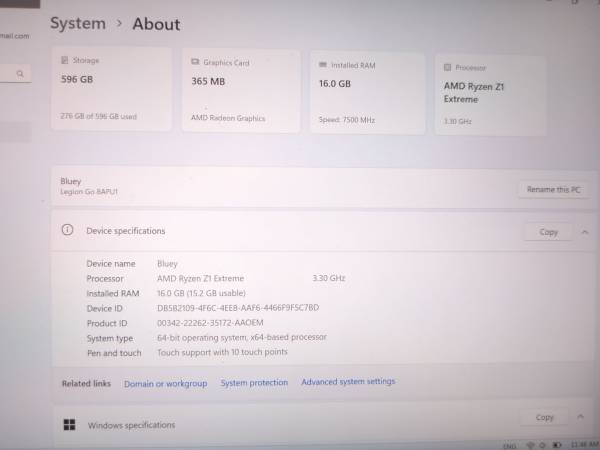Open Advanced system settings link

click(348, 382)
